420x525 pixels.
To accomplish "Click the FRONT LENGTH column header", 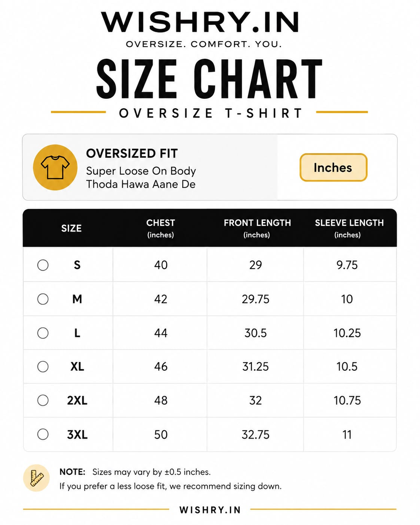I will point(257,228).
